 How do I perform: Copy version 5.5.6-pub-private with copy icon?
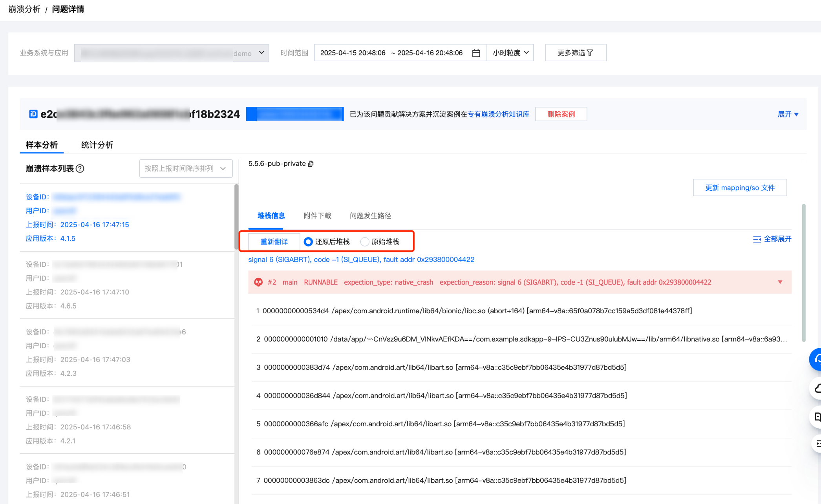coord(311,164)
